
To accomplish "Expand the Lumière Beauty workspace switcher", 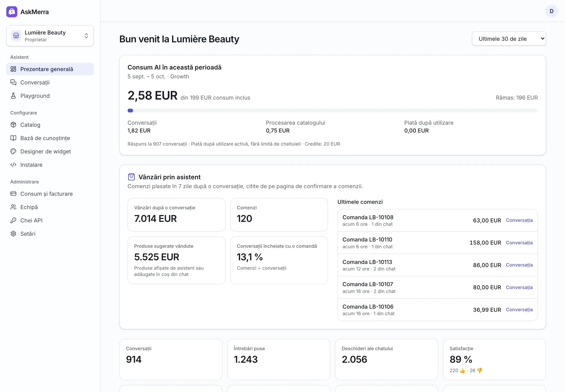I will coord(50,36).
